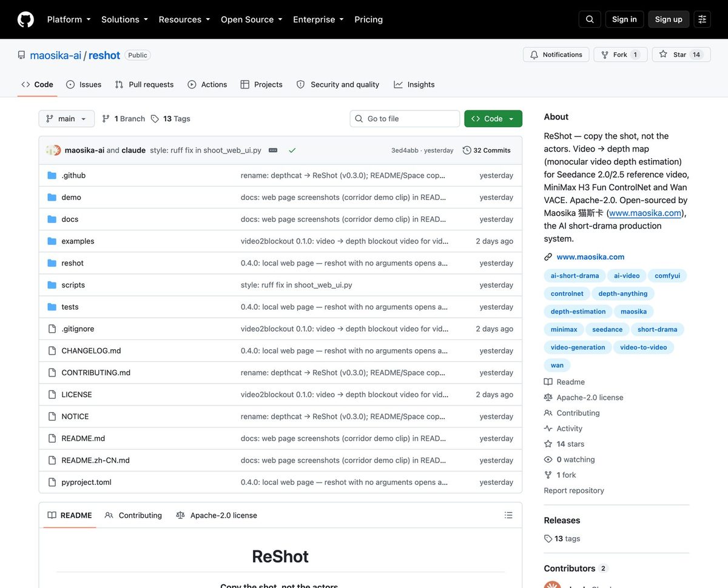Click the LICENSE file icon

point(52,395)
